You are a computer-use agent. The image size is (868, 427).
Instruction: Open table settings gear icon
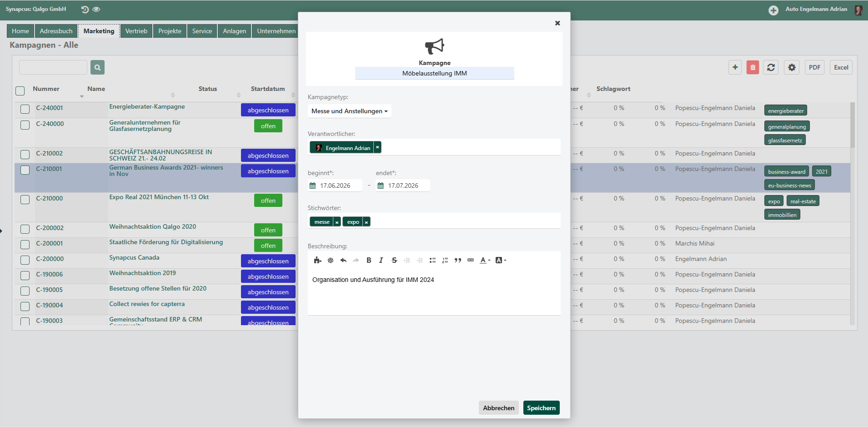point(792,67)
